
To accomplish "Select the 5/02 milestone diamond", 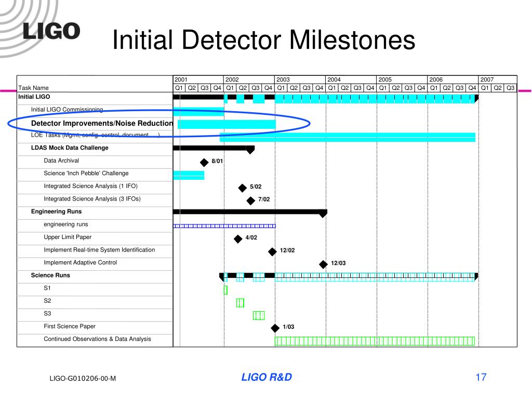I will point(242,188).
